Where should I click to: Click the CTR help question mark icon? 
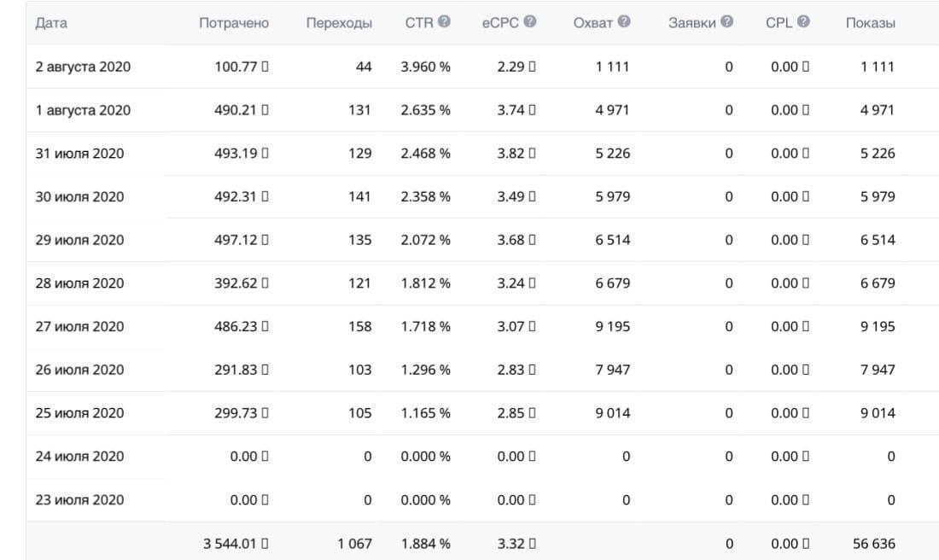pyautogui.click(x=444, y=22)
